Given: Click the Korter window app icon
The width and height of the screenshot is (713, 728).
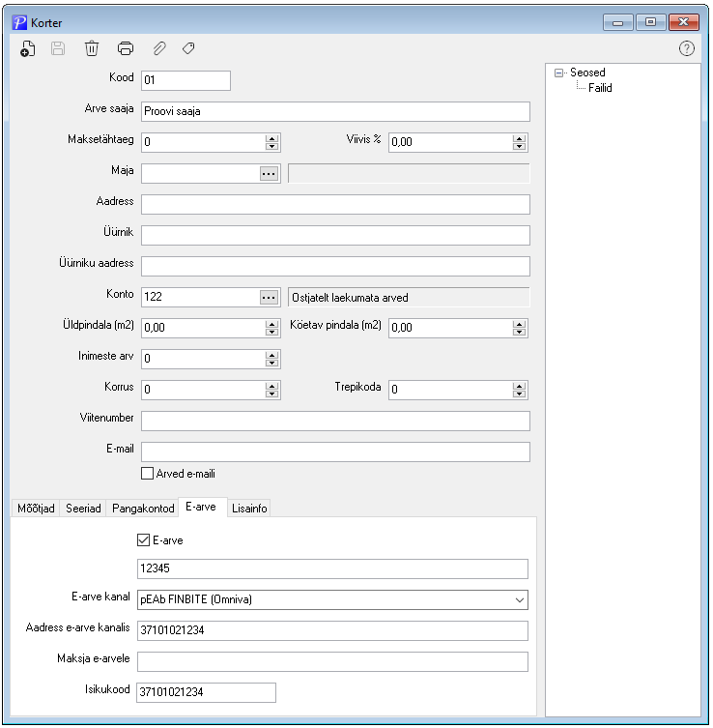Looking at the screenshot, I should (x=19, y=22).
